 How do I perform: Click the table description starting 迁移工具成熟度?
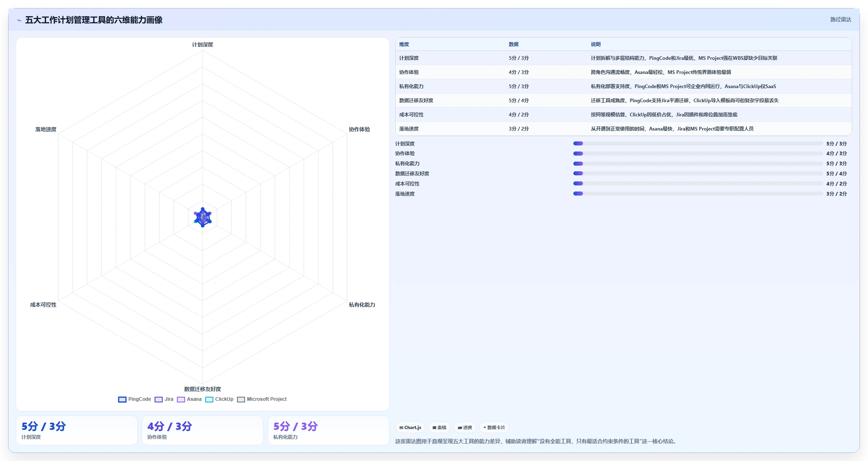click(685, 101)
